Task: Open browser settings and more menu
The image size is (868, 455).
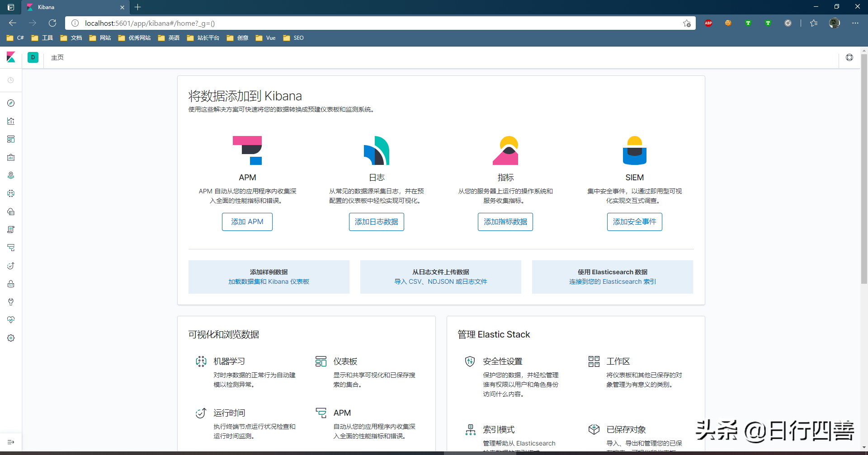Action: [855, 23]
